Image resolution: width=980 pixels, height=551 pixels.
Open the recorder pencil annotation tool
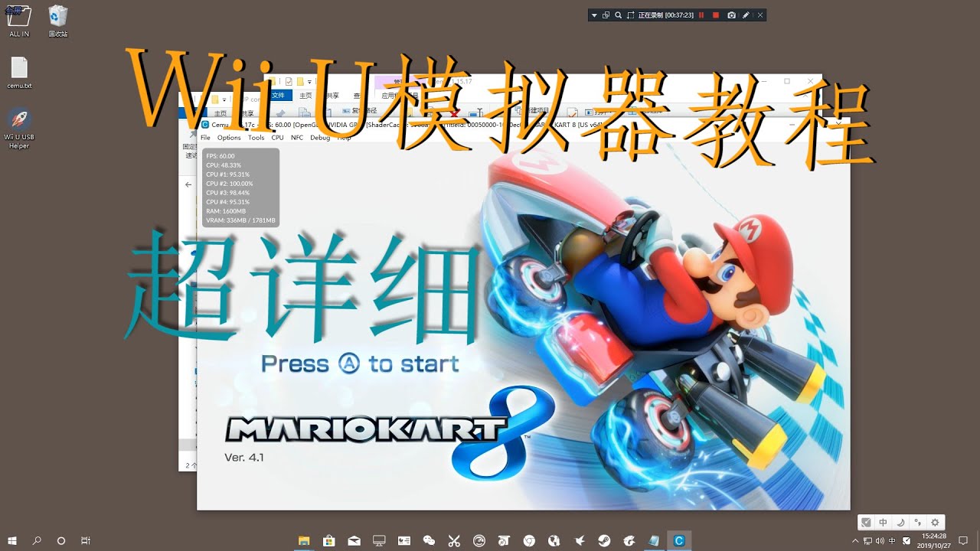coord(746,15)
